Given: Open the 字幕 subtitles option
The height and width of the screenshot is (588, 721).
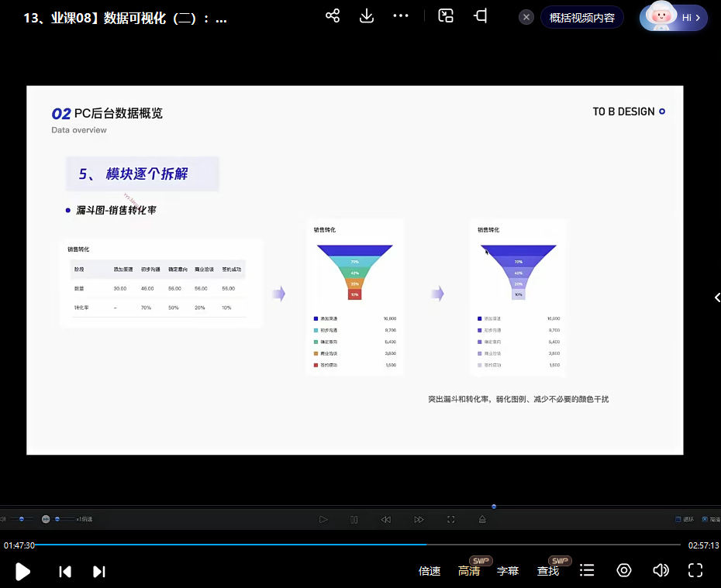Looking at the screenshot, I should pos(508,571).
